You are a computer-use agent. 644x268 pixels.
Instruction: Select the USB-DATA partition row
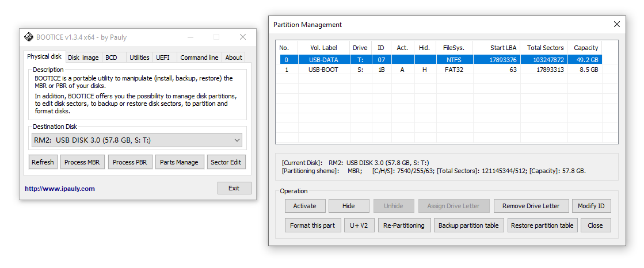(441, 60)
